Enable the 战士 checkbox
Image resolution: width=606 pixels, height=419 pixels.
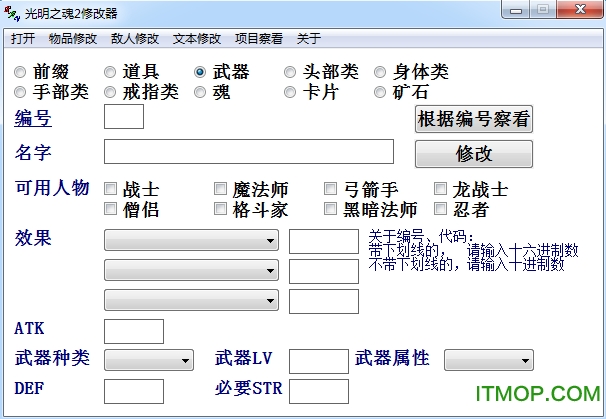[110, 189]
